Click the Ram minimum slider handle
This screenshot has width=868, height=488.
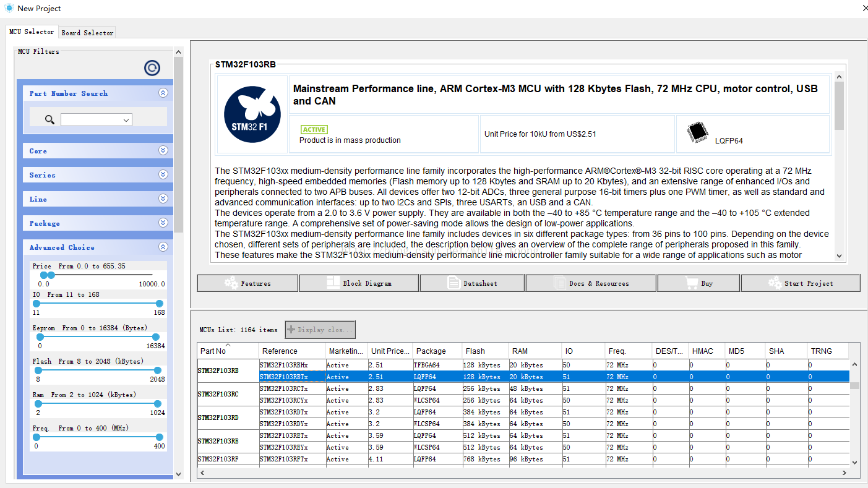(x=38, y=404)
